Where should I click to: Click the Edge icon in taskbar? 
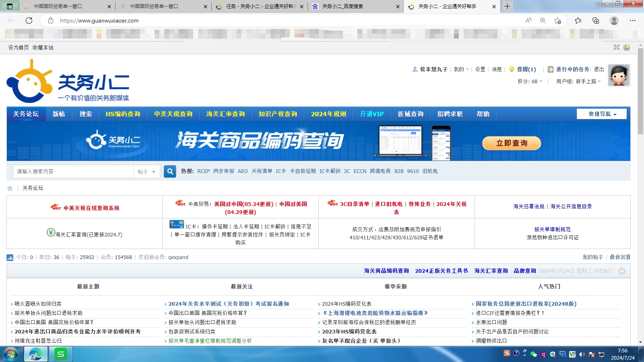(35, 354)
